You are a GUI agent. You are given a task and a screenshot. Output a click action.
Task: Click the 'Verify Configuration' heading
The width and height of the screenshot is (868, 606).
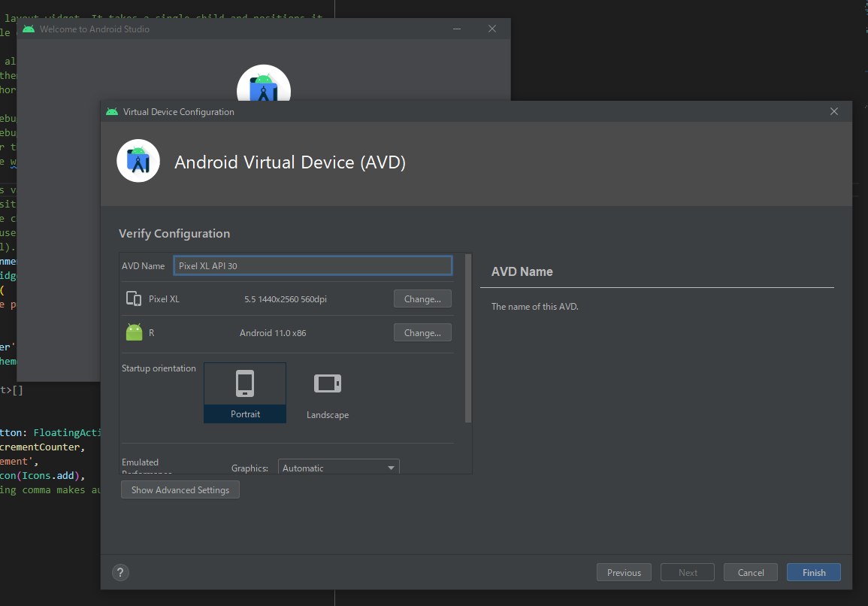click(x=174, y=234)
